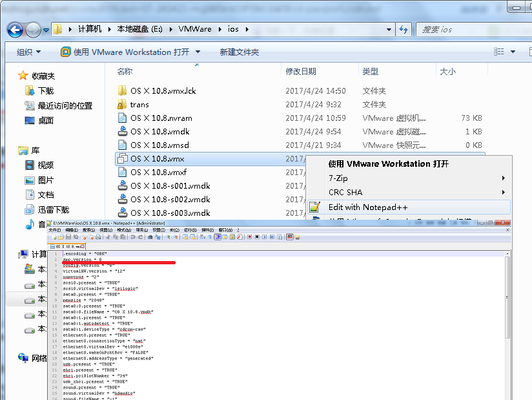Viewport: 532px width, 400px height.
Task: Expand the CRC SHA submenu arrow
Action: click(504, 192)
